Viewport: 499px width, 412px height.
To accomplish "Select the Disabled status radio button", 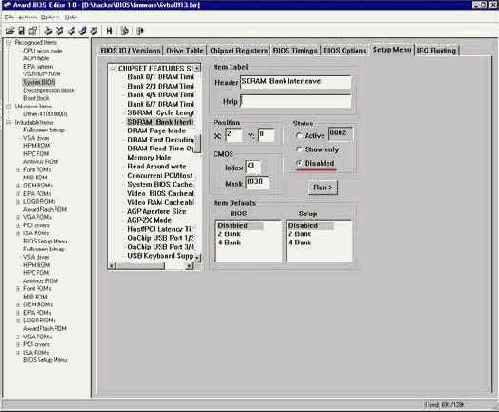I will point(299,163).
